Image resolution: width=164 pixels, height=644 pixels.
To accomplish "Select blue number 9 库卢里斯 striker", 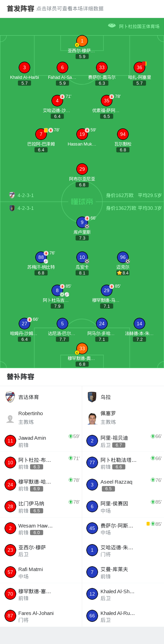I will pos(82,222).
